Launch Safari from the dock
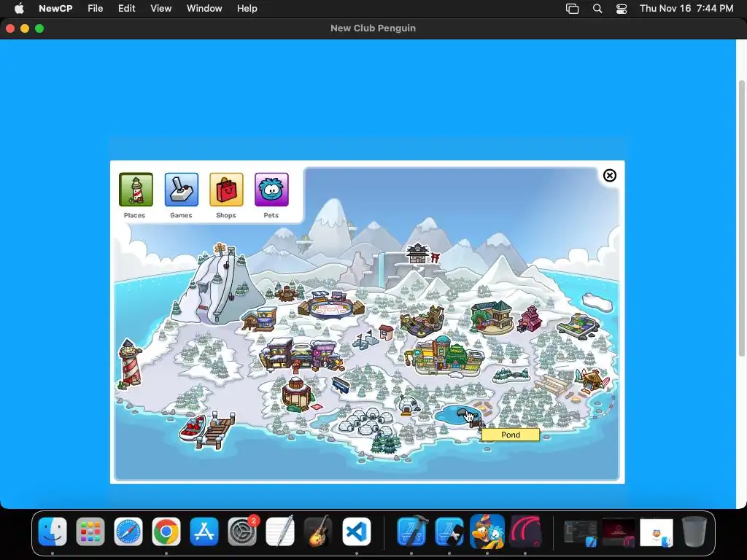The image size is (747, 560). [x=128, y=532]
